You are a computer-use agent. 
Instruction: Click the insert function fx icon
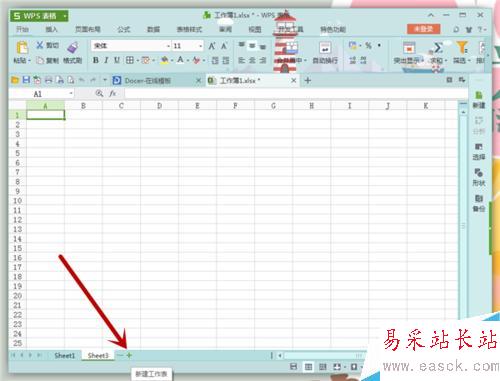pyautogui.click(x=113, y=94)
